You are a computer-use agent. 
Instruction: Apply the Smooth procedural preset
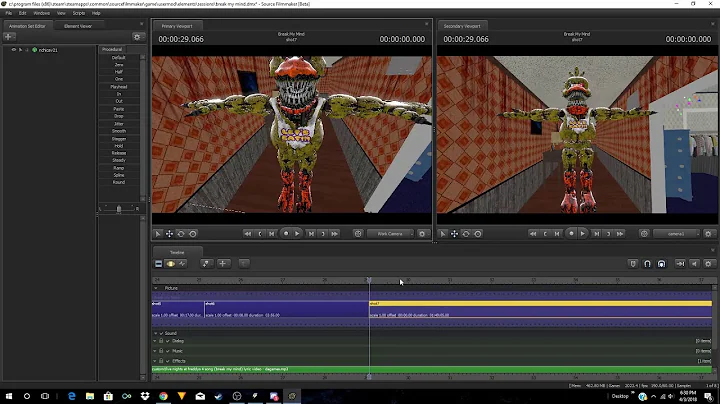[x=118, y=131]
